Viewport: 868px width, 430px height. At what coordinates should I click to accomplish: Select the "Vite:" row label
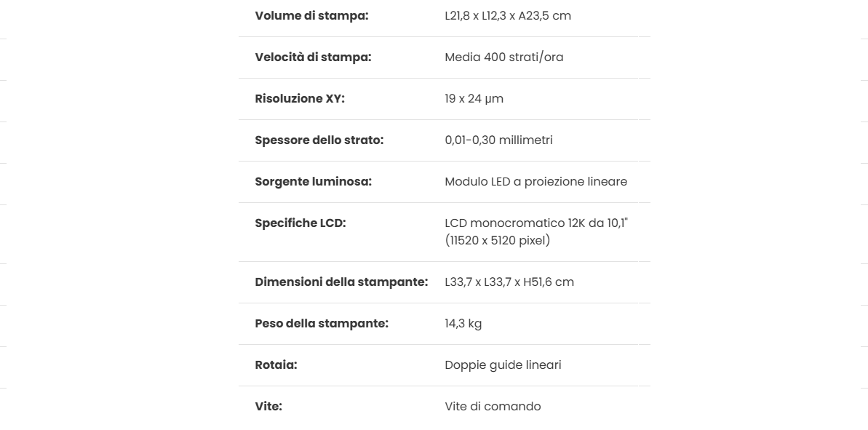(x=268, y=407)
